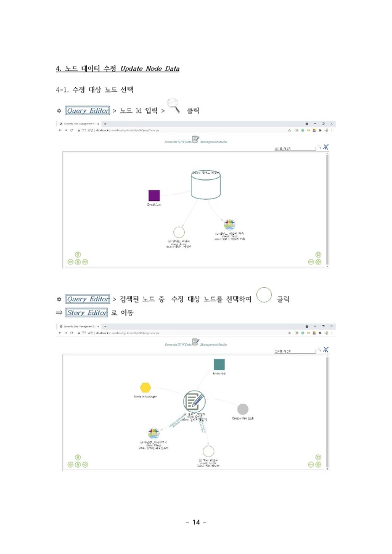Screen dimensions: 392x554
Task: Click the colorful place node under cylinder
Action: (229, 225)
